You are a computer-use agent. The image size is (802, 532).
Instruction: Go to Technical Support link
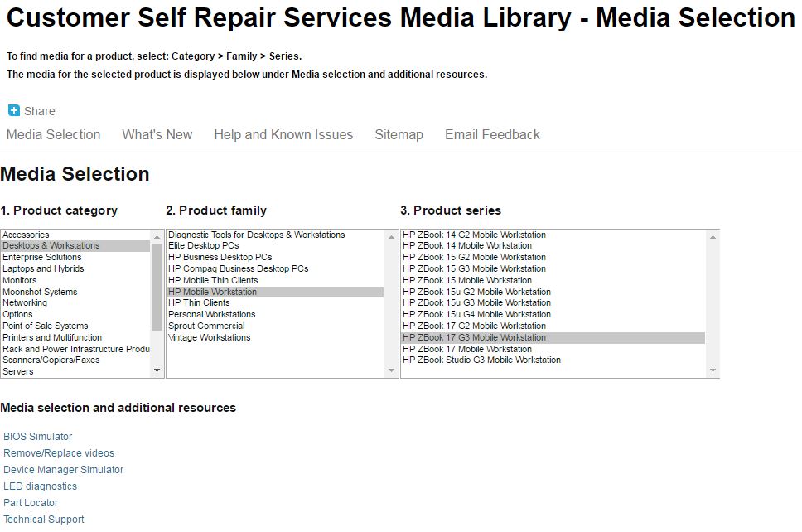click(43, 520)
